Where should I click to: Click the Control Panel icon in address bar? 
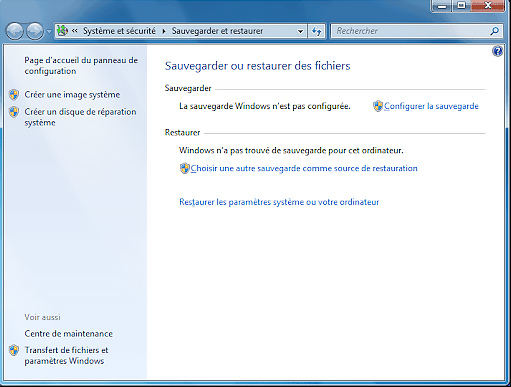tap(62, 31)
